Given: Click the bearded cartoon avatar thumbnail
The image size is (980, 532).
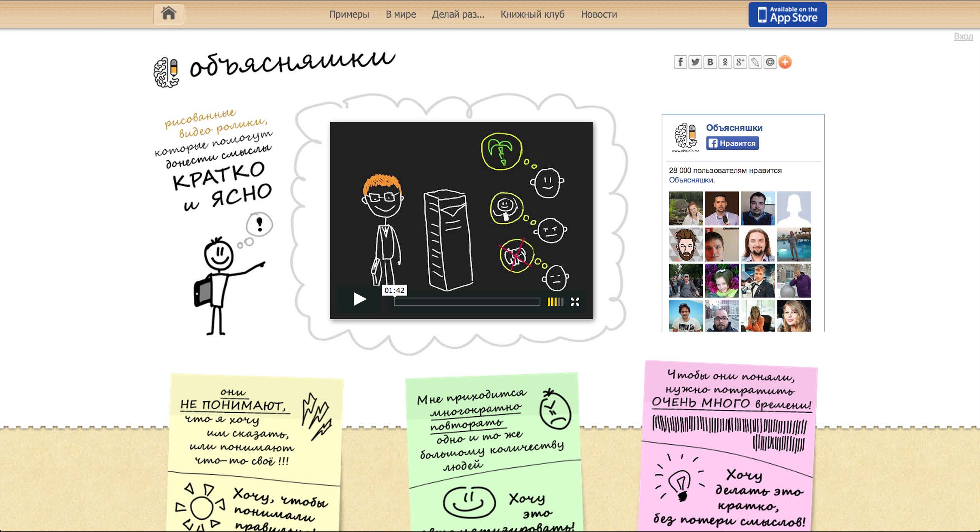Looking at the screenshot, I should coord(685,245).
